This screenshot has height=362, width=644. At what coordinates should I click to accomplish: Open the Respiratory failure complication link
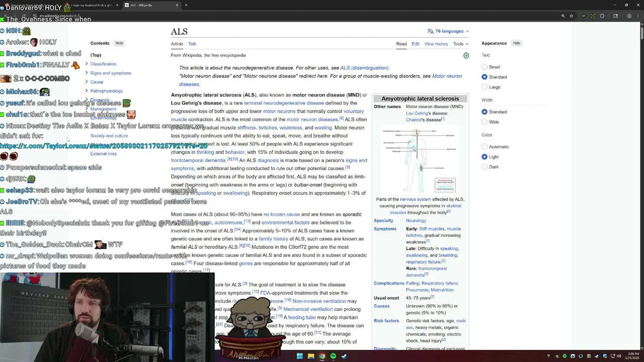[x=440, y=284]
